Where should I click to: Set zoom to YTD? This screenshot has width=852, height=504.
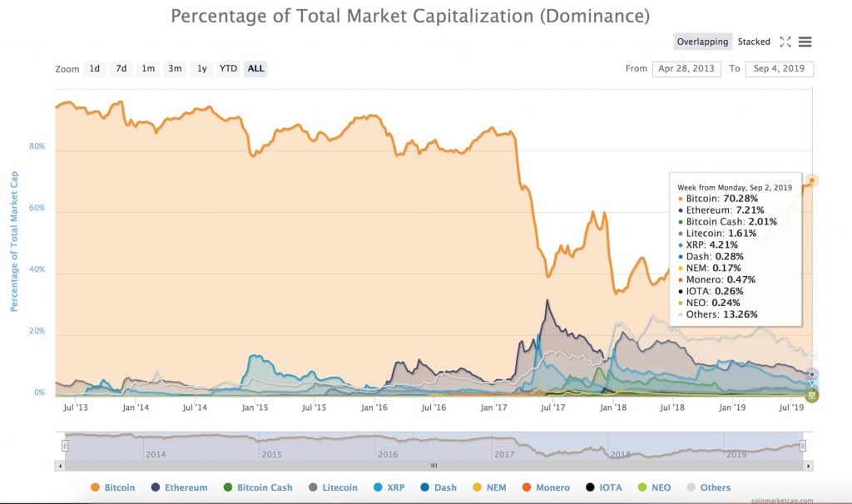[228, 68]
